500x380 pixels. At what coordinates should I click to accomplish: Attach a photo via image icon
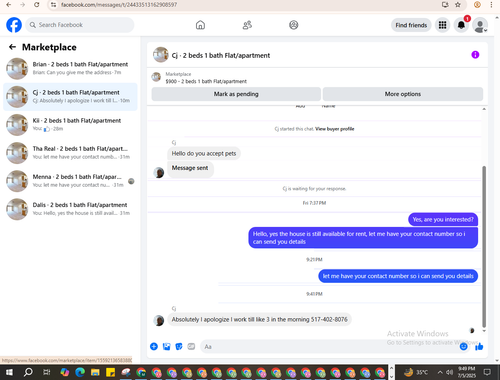point(166,346)
